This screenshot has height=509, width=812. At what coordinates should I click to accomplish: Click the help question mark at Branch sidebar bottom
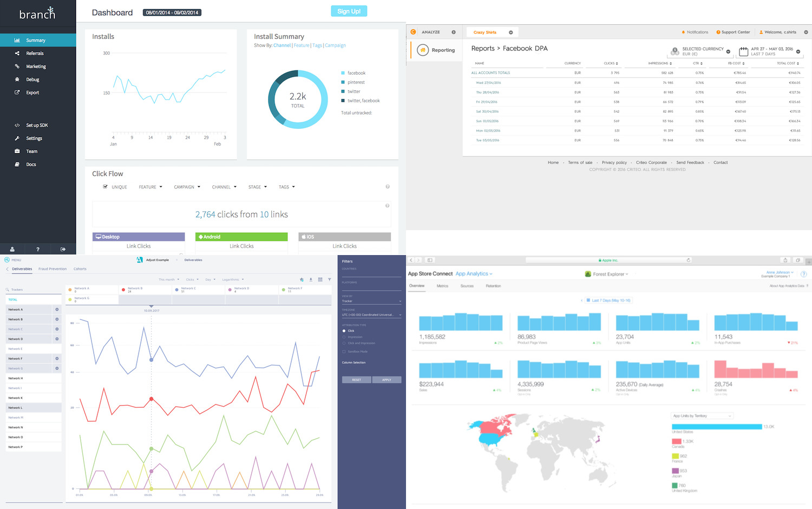click(x=37, y=249)
